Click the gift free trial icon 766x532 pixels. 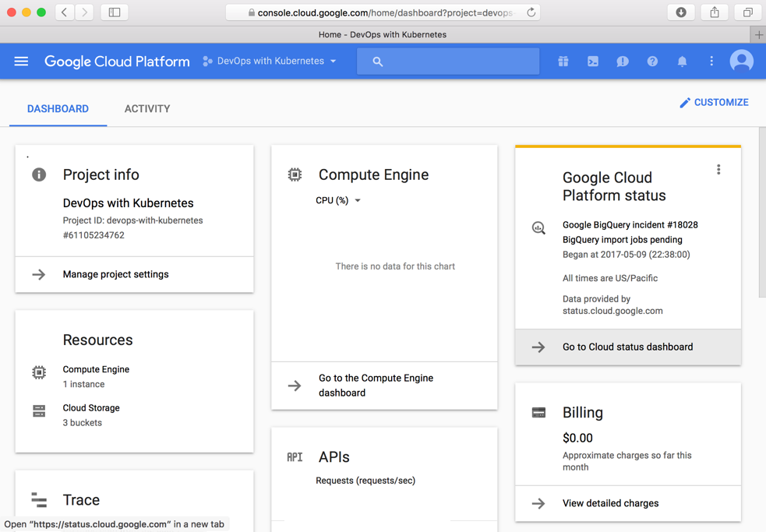click(x=563, y=61)
